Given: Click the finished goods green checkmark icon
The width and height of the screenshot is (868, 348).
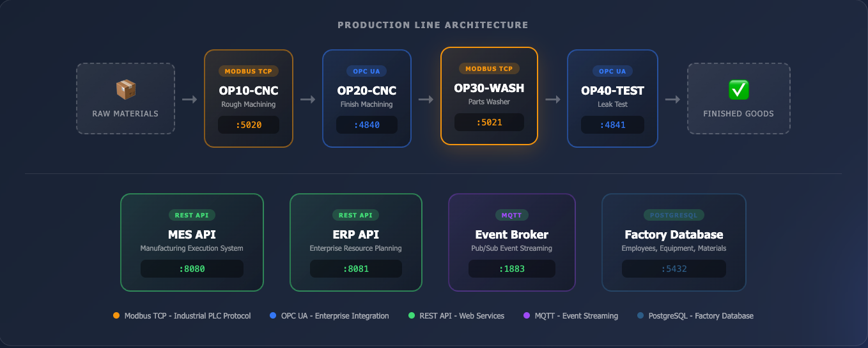Looking at the screenshot, I should (x=738, y=90).
